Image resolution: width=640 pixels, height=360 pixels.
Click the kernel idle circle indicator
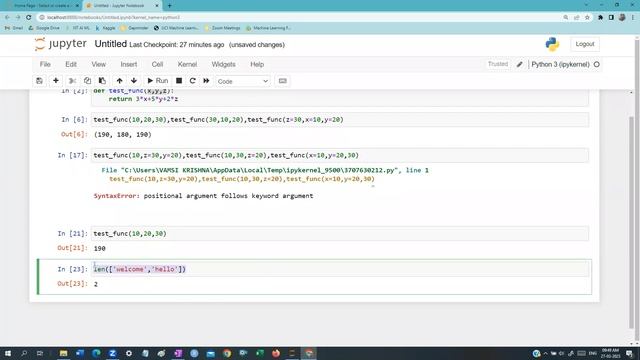(x=596, y=64)
